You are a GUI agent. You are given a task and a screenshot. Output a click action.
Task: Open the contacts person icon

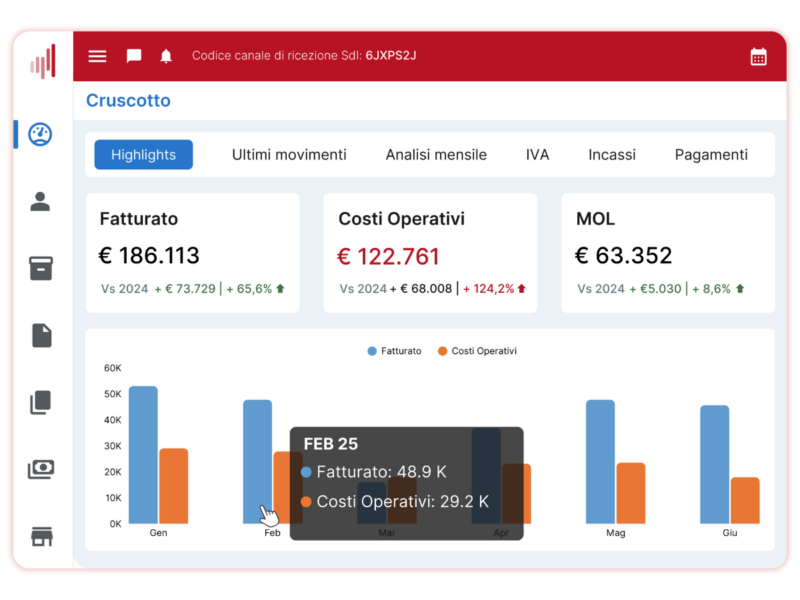(40, 201)
